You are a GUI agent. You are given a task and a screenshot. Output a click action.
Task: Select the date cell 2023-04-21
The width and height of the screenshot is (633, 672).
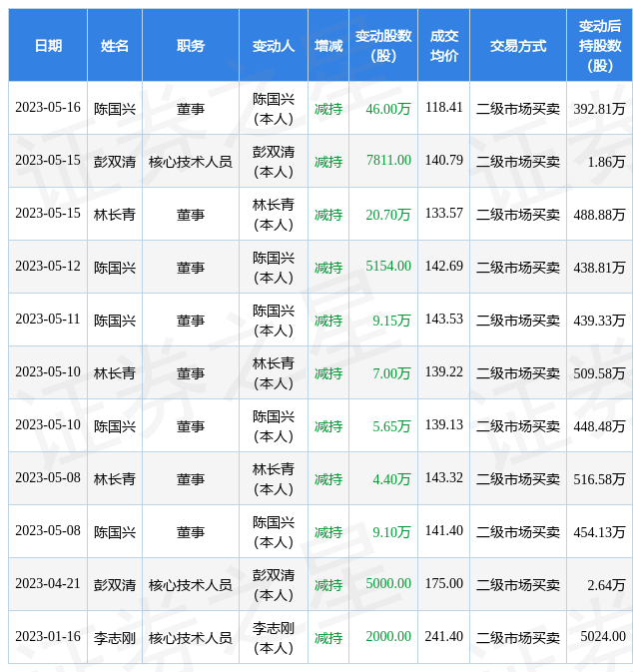(x=48, y=584)
